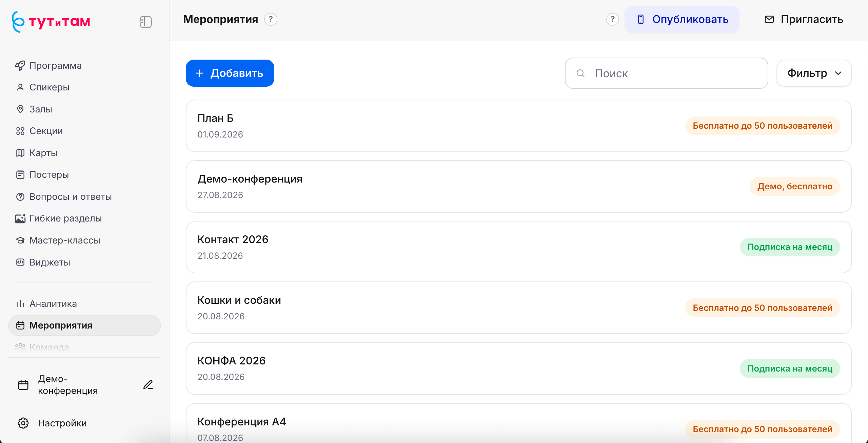
Task: Open Демо-конференция event card title
Action: 250,179
